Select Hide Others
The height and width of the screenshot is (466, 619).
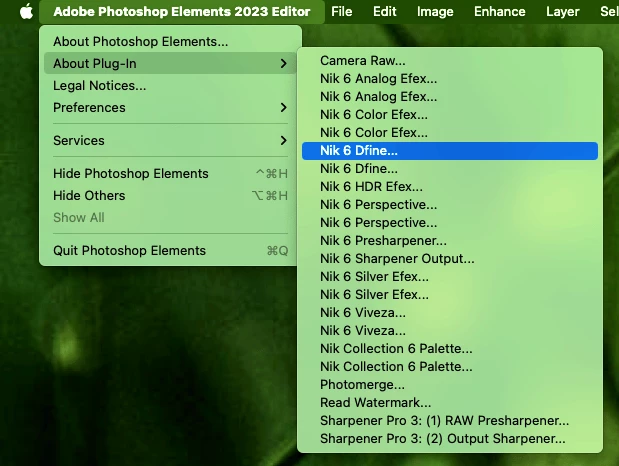(x=170, y=195)
